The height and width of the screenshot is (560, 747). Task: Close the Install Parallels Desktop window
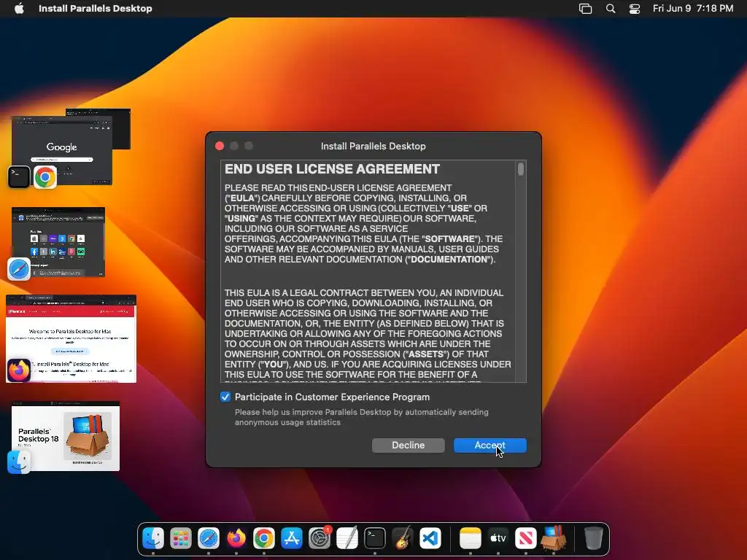tap(220, 146)
